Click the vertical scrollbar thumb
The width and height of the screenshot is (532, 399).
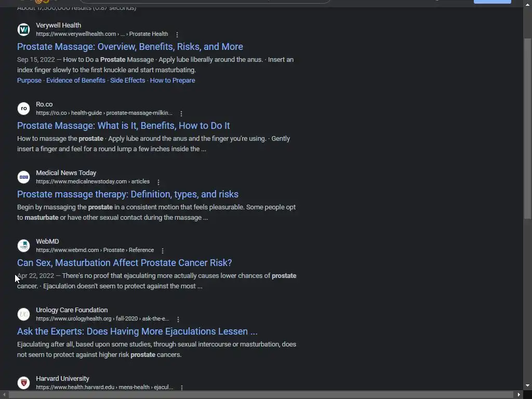click(x=527, y=128)
